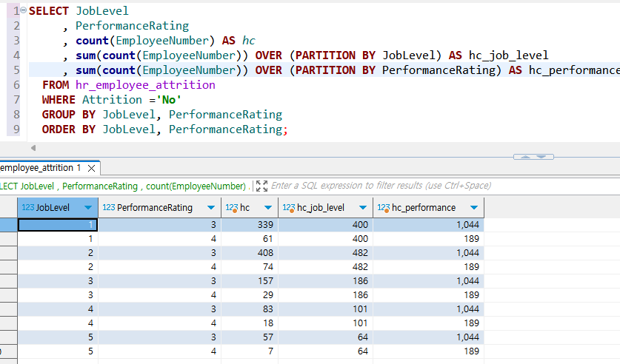Collapse the SELECT statement fold marker
Image resolution: width=620 pixels, height=364 pixels.
click(x=23, y=10)
